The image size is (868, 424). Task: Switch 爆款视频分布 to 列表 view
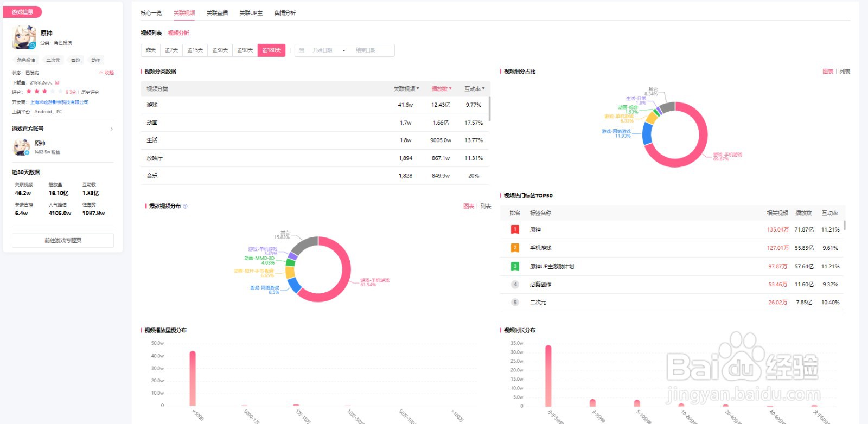486,206
